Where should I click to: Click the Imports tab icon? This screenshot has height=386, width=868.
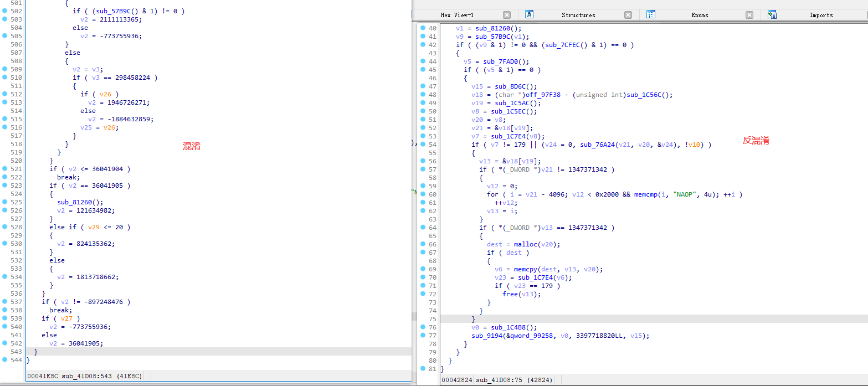click(772, 15)
